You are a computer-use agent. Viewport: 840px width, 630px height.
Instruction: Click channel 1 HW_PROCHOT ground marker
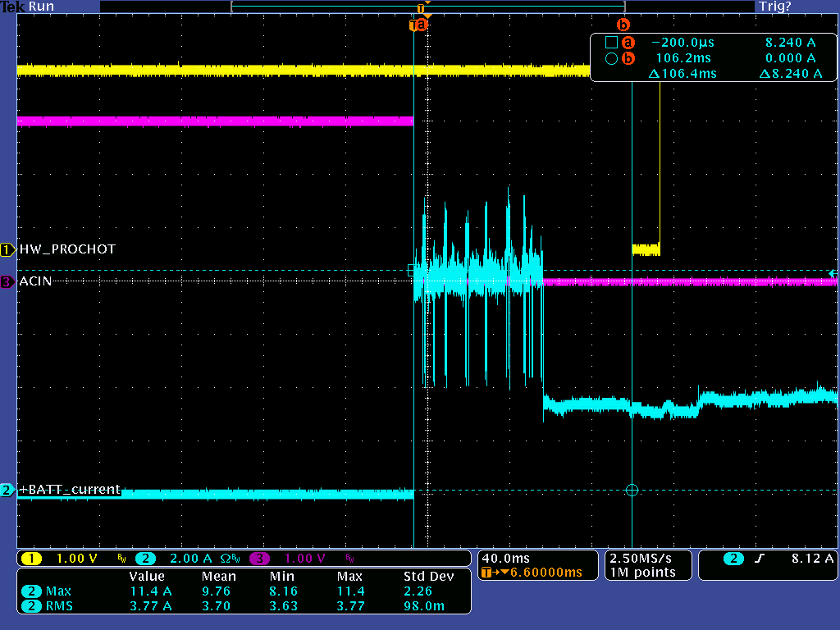pos(7,249)
